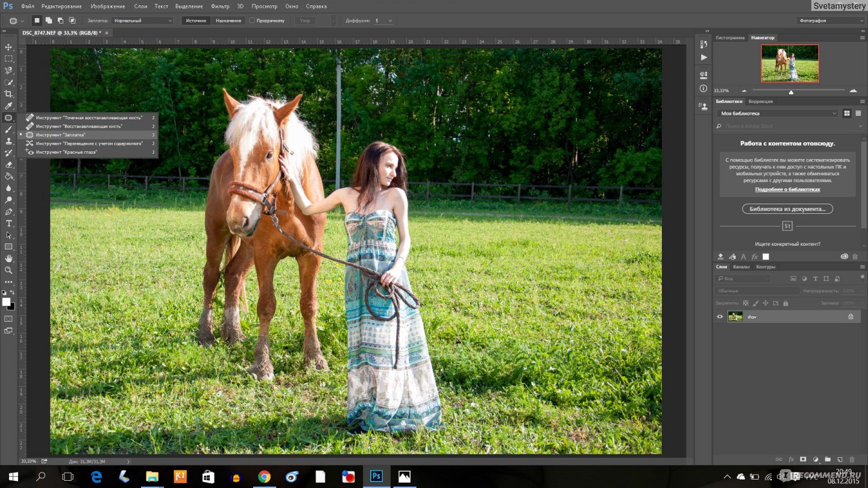Choose New Selection mode in options bar
This screenshot has height=488, width=868.
pyautogui.click(x=37, y=20)
